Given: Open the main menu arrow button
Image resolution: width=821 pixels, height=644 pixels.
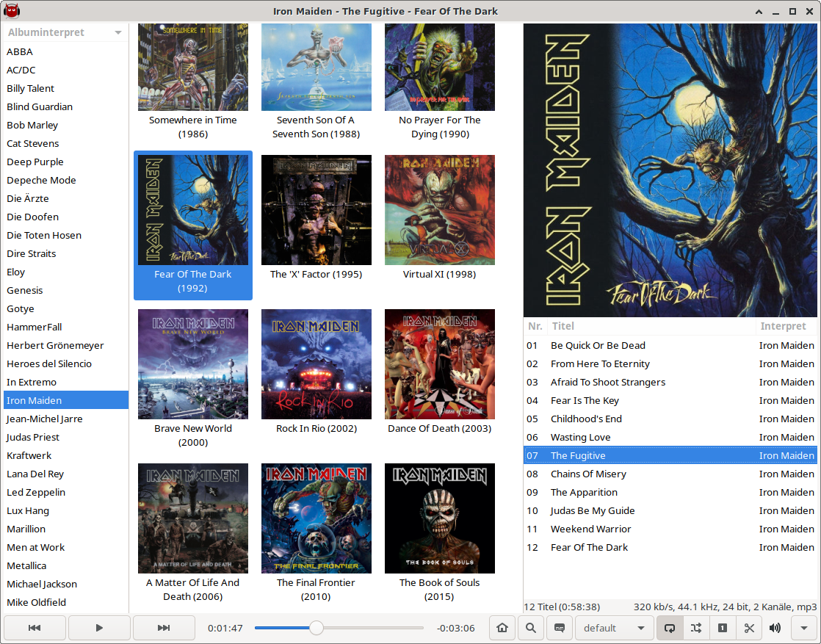Looking at the screenshot, I should coord(803,628).
